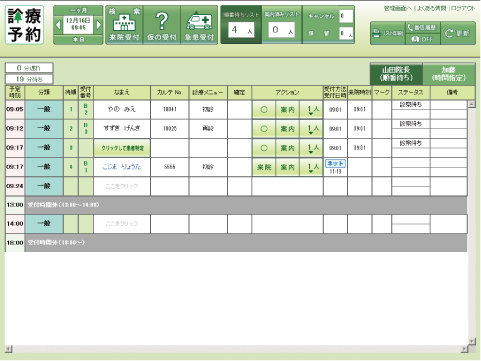The height and width of the screenshot is (361, 481).
Task: Open 1人 dropdown for こじま りょうた
Action: pyautogui.click(x=311, y=167)
